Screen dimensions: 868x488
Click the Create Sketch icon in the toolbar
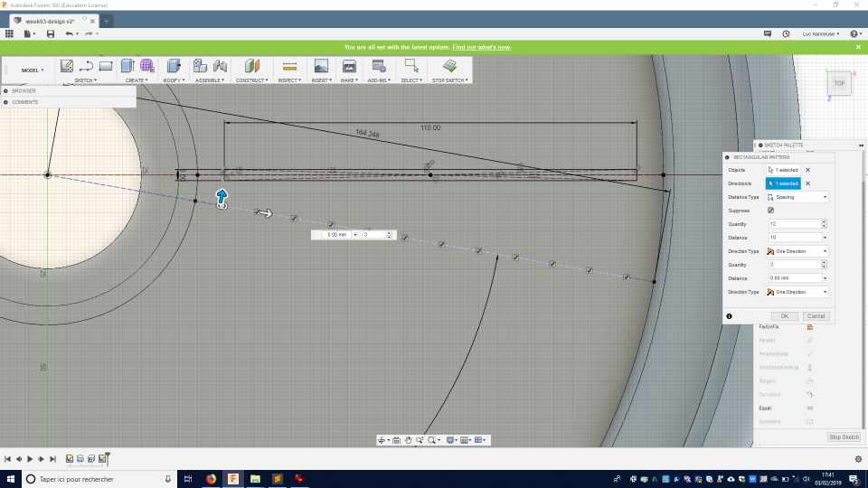pos(66,66)
